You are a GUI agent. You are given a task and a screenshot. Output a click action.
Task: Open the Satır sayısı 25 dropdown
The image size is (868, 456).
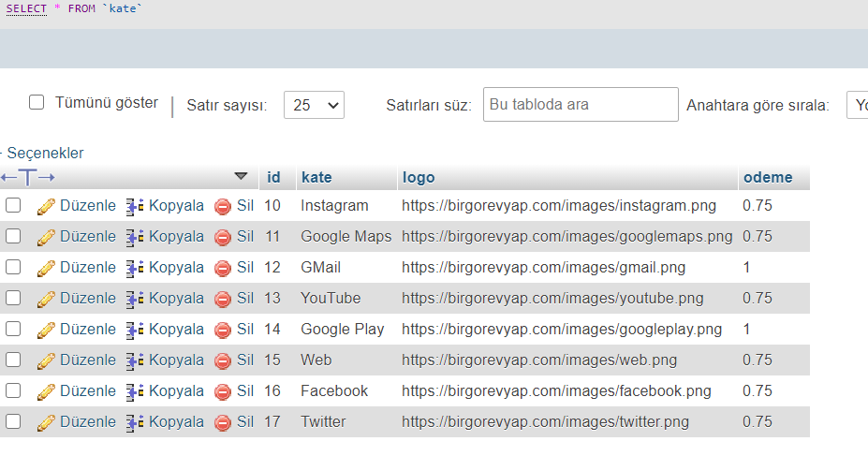[x=314, y=105]
